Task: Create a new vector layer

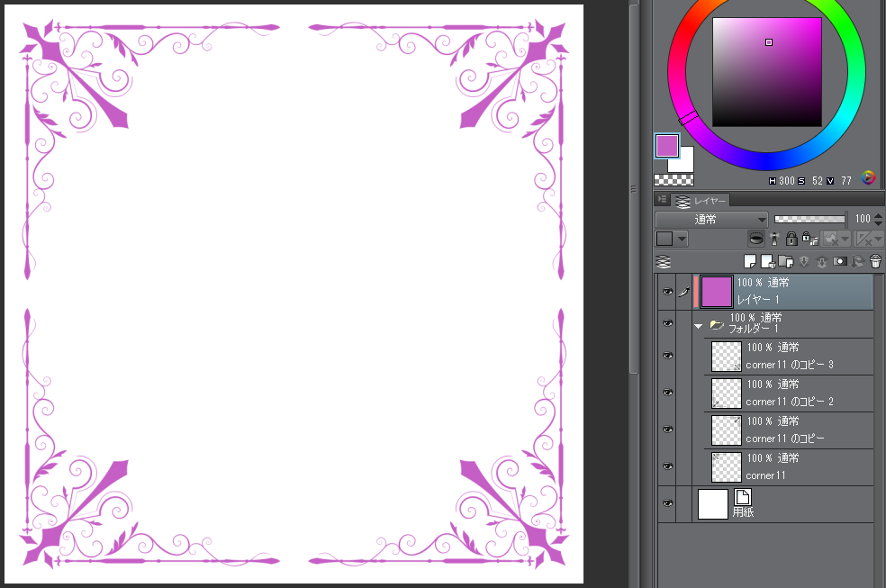Action: [768, 261]
